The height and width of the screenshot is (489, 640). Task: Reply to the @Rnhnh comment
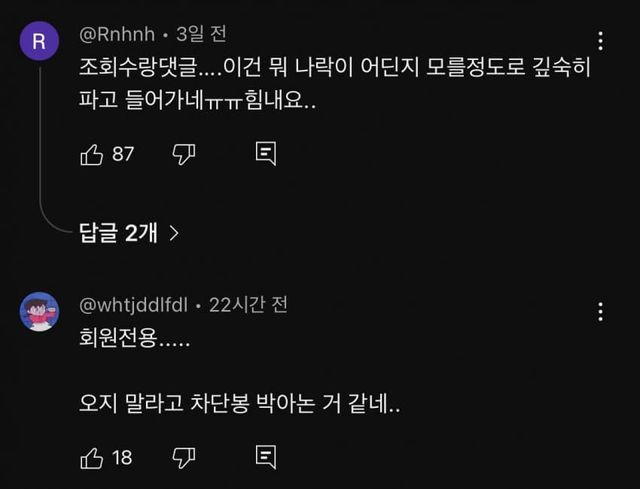(265, 154)
